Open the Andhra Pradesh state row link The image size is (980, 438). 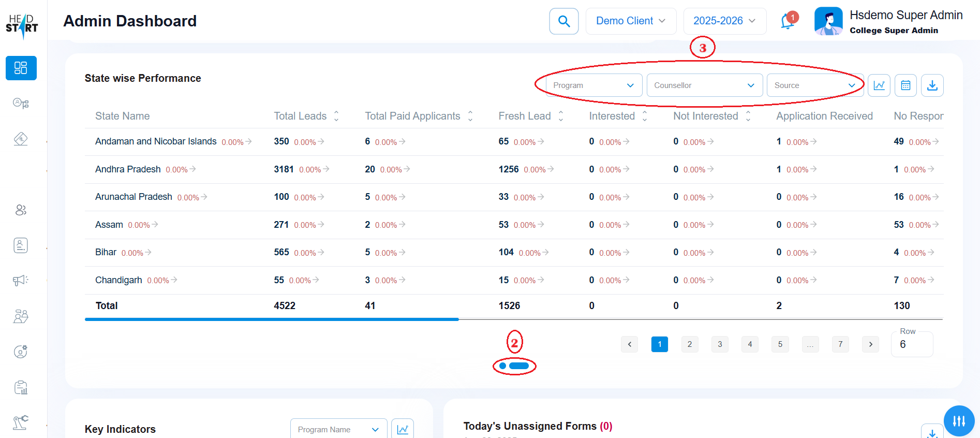128,169
